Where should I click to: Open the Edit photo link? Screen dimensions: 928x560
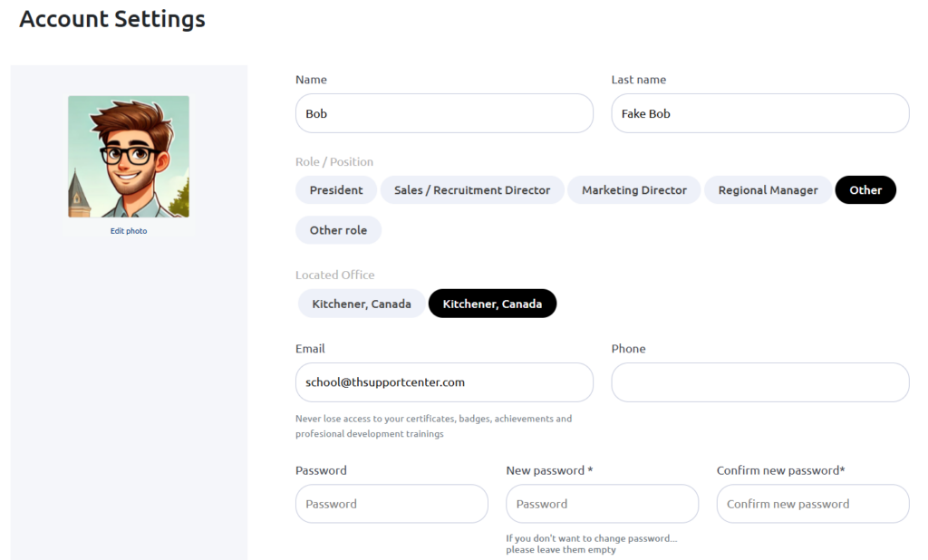(129, 231)
